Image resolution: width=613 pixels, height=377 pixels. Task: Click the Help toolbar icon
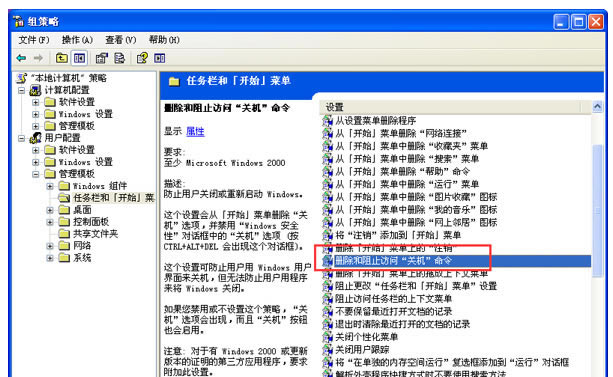point(142,58)
